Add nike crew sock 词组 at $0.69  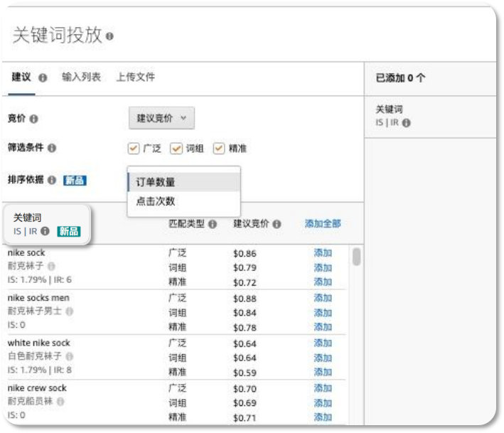323,403
